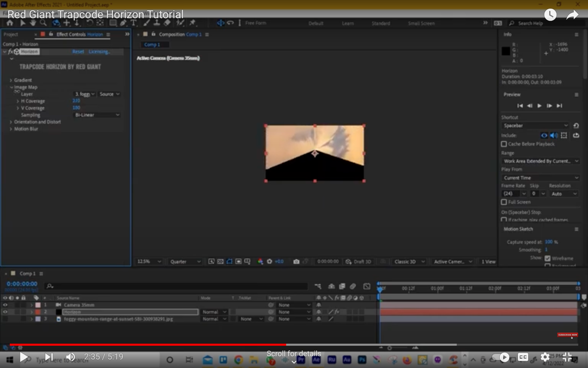Open Classic 3D renderer dropdown

click(x=409, y=261)
